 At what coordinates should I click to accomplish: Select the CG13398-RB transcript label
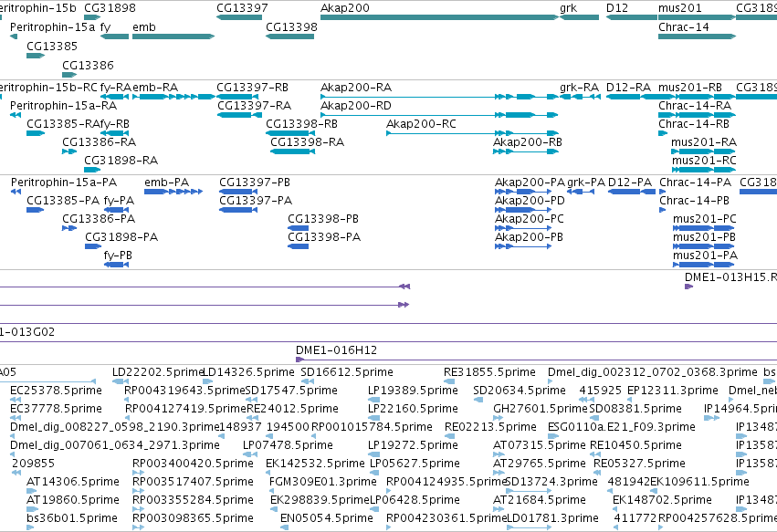302,124
